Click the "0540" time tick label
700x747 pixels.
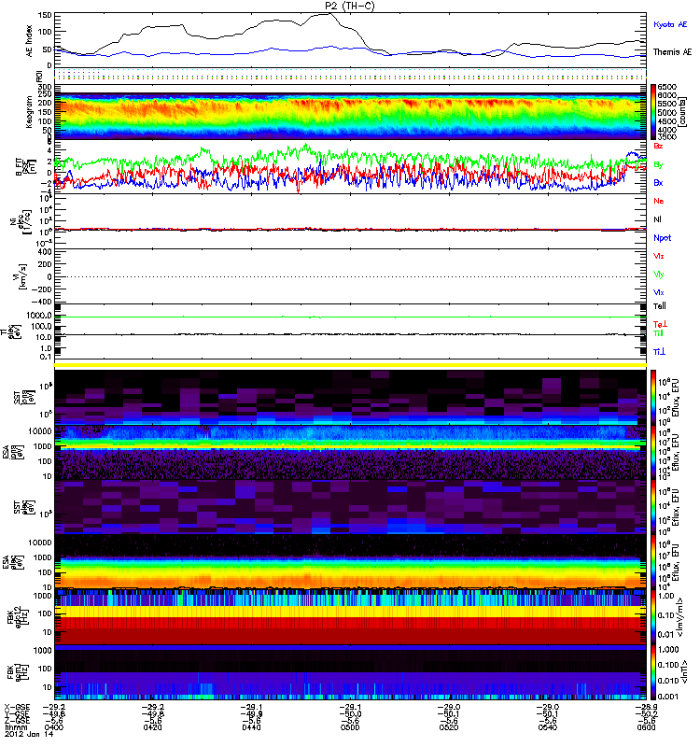coord(547,727)
